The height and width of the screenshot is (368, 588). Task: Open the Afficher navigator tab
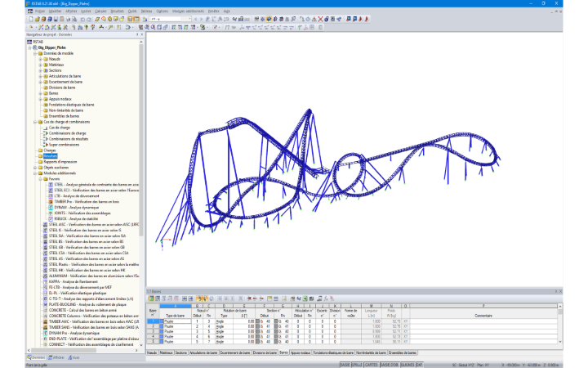56,358
